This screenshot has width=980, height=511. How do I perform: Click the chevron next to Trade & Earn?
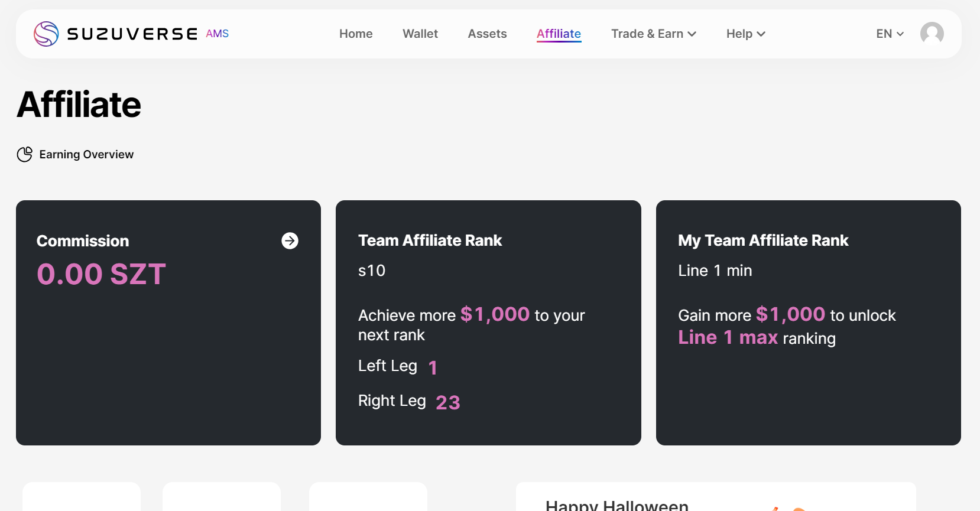[692, 34]
